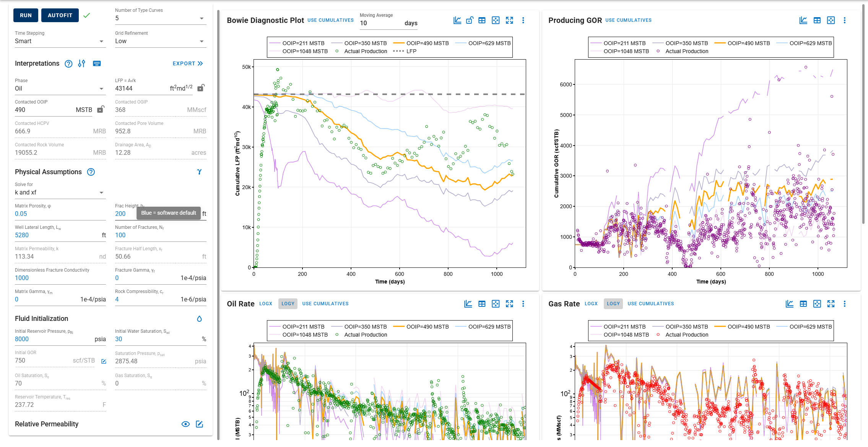
Task: Expand Bowie Diagnostic Plot to fullscreen
Action: tap(509, 20)
